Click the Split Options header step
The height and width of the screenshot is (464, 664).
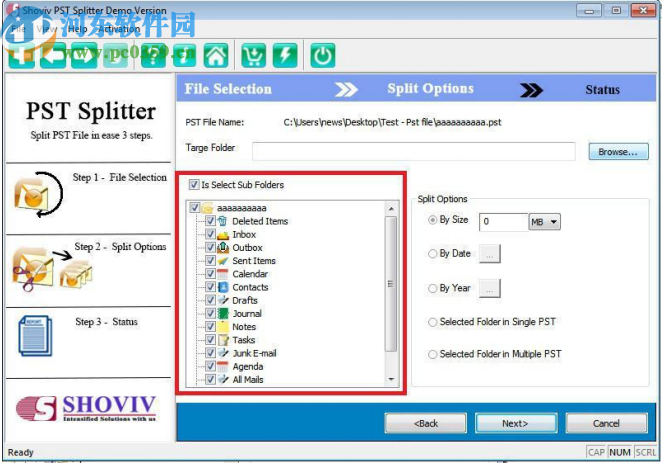click(x=431, y=88)
